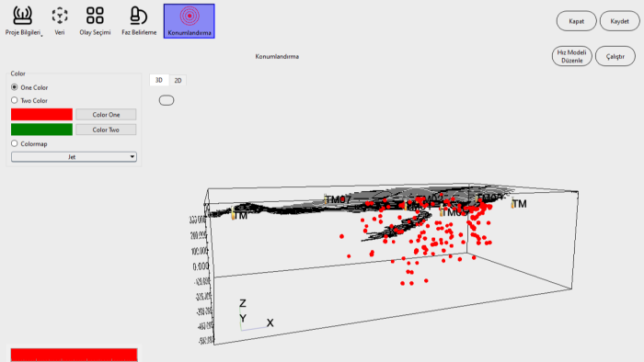Open the Jet colormap dropdown

(74, 156)
